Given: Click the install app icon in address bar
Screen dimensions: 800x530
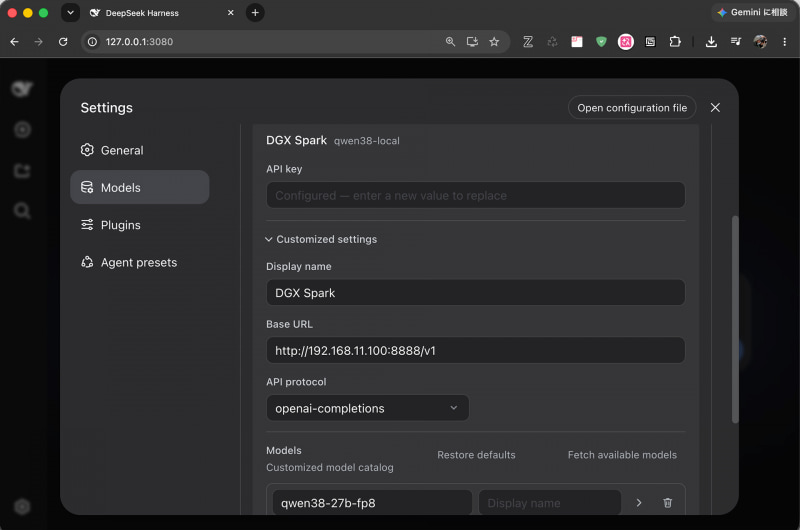Looking at the screenshot, I should (472, 42).
